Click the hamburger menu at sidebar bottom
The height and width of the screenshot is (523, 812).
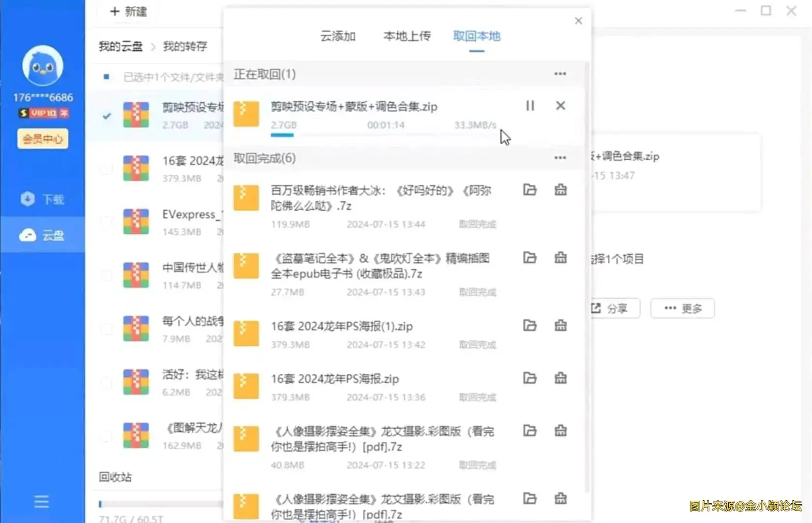pos(42,501)
